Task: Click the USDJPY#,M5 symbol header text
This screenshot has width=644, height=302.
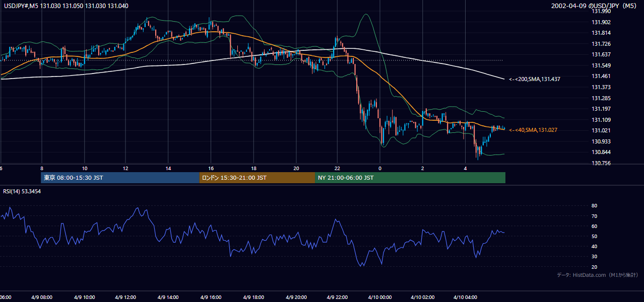Action: click(66, 6)
